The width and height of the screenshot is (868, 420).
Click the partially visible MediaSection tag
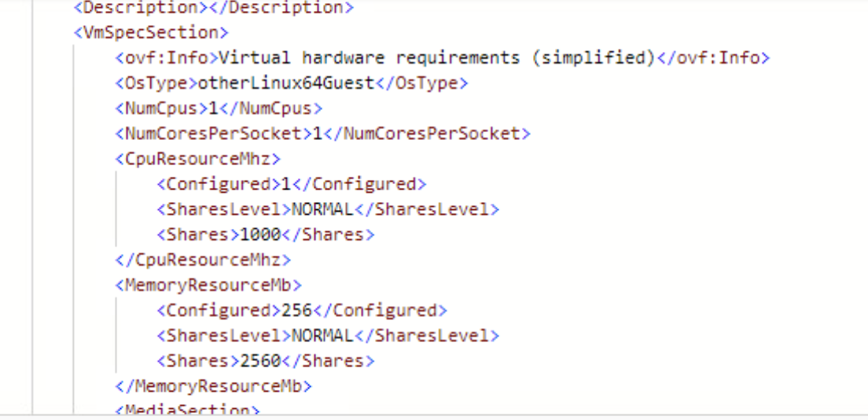(x=186, y=410)
